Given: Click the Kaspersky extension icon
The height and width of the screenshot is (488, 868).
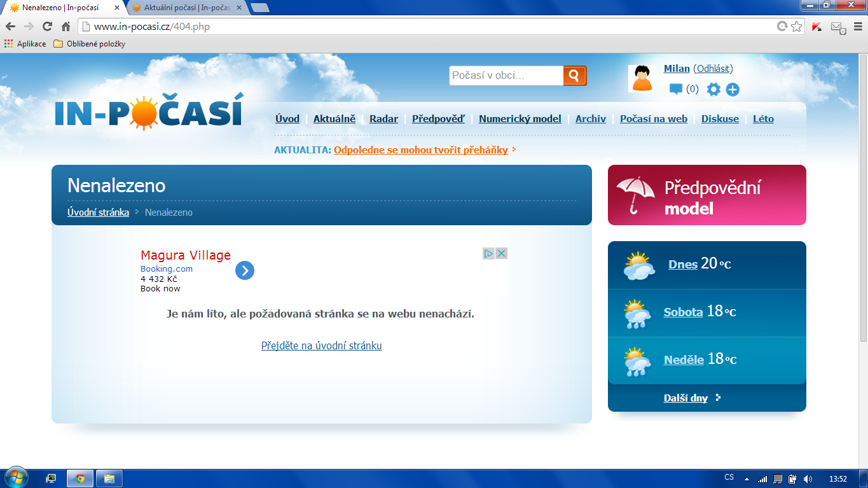Looking at the screenshot, I should 817,27.
